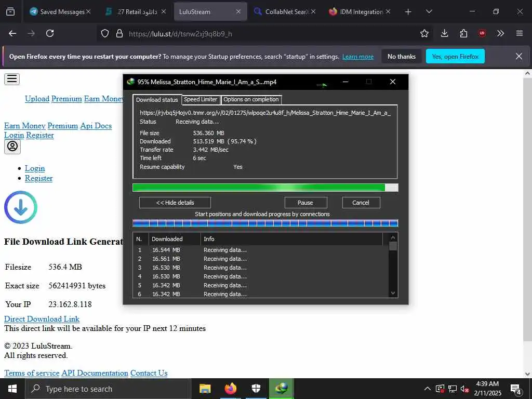Click the blue connections progress bar
532x399 pixels.
tap(265, 223)
